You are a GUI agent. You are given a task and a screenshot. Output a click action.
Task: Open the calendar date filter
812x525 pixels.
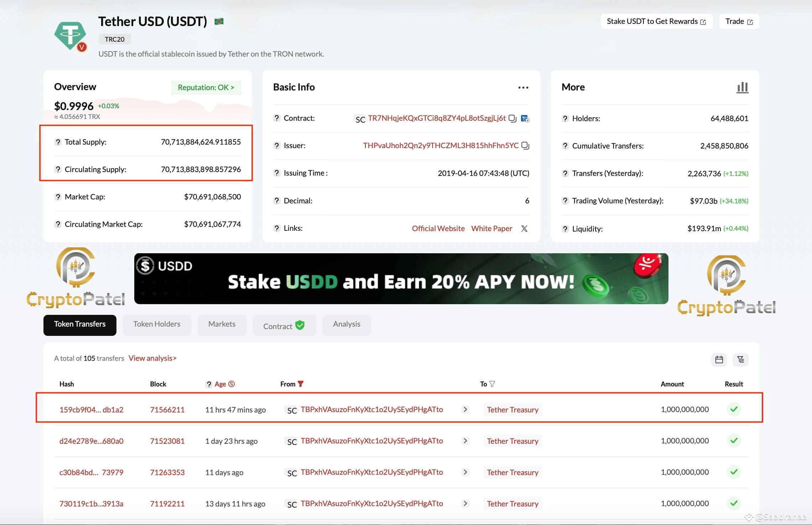pos(719,359)
